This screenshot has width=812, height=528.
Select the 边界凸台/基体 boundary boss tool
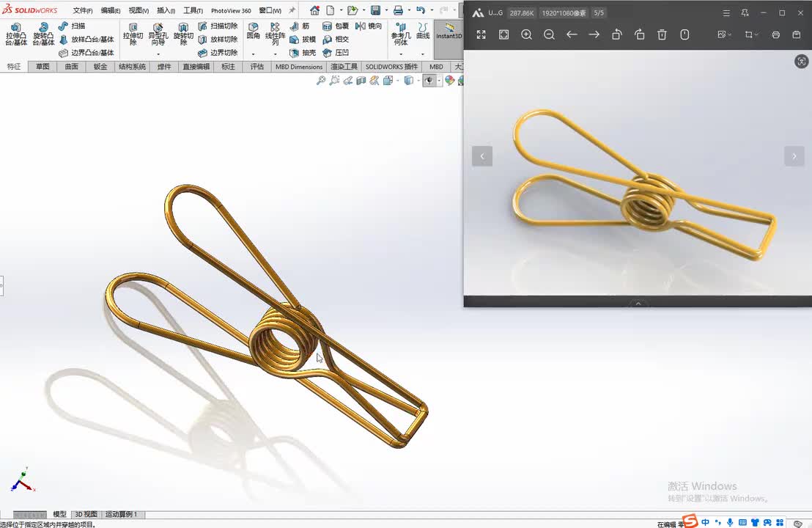[x=86, y=53]
